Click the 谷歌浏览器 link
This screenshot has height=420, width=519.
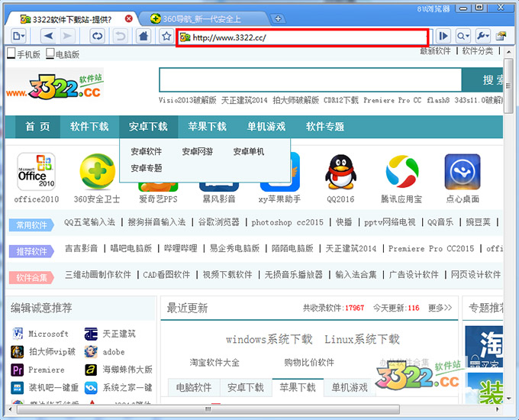click(219, 222)
